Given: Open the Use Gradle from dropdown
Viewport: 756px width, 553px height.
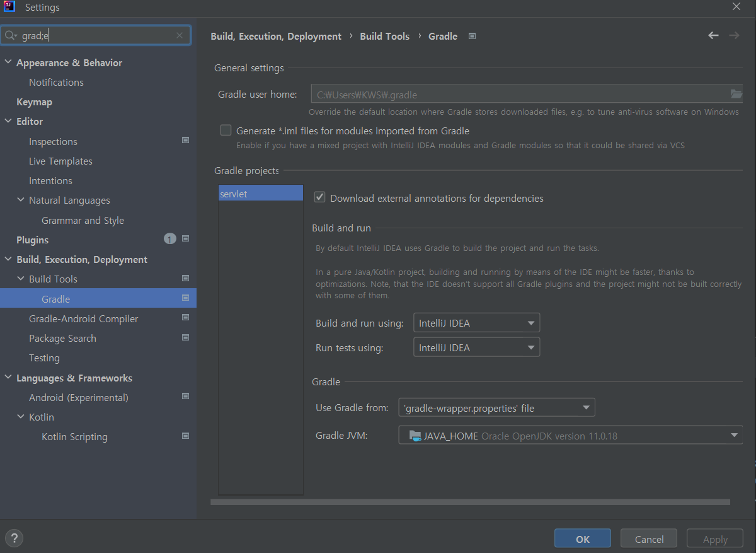Looking at the screenshot, I should point(496,407).
